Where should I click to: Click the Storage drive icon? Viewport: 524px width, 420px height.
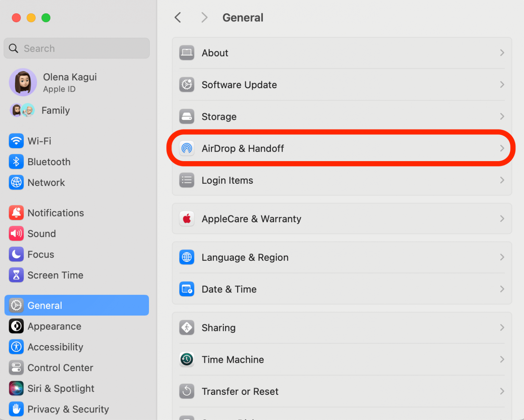pyautogui.click(x=187, y=117)
